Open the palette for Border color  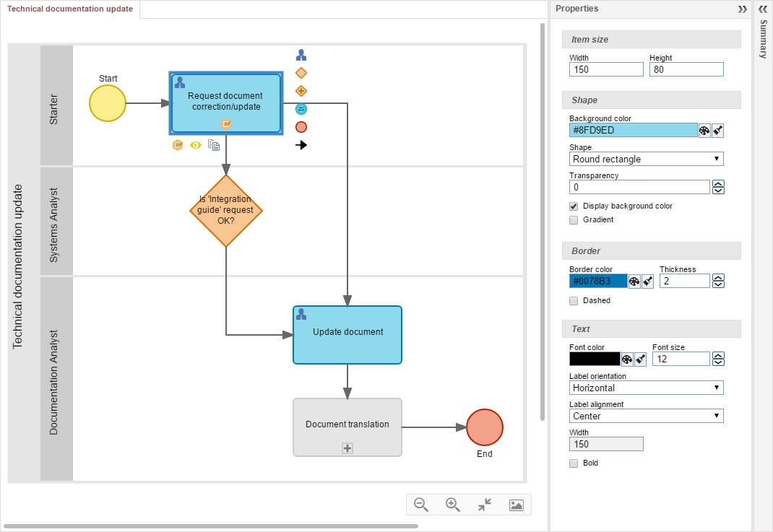tap(634, 282)
